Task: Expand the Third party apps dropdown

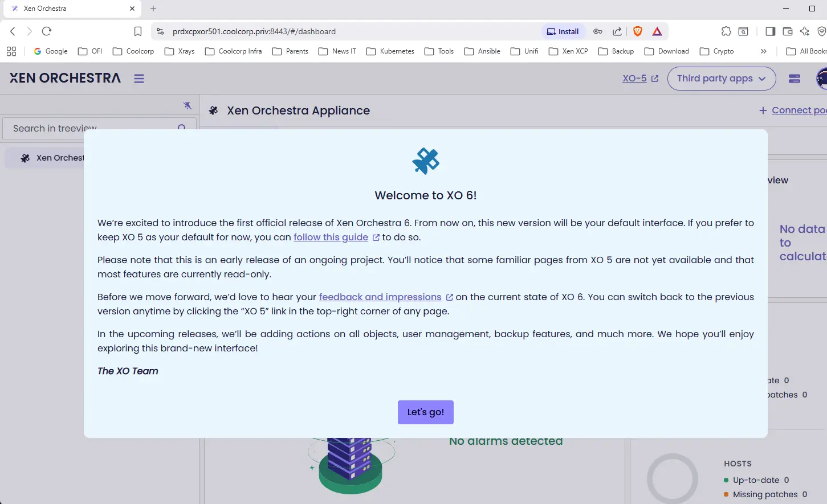Action: click(721, 79)
